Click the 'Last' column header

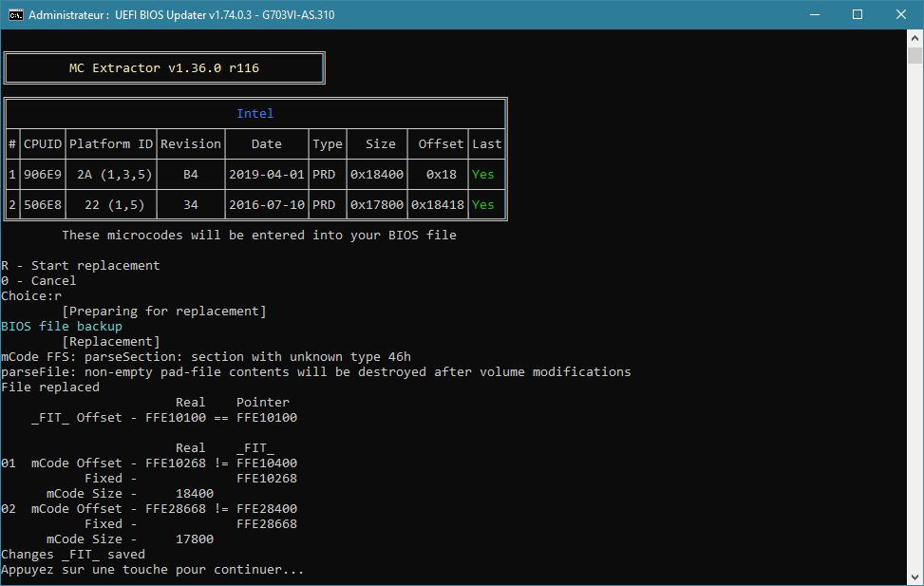point(487,143)
